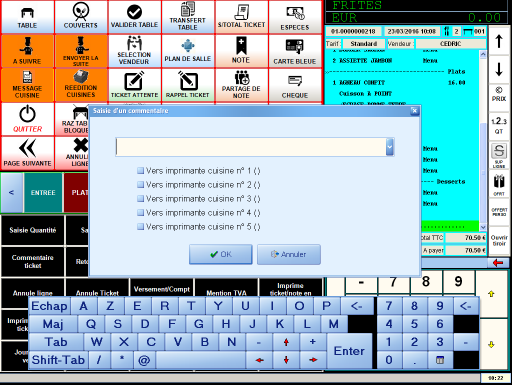Move ticket selection up with arrow button

point(499,41)
